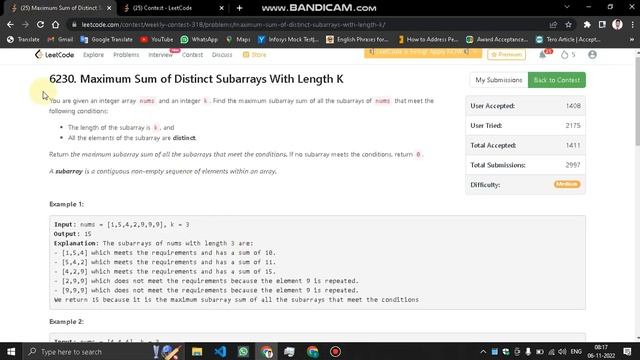The image size is (640, 360).
Task: Open the How to Address bookmark
Action: click(x=428, y=40)
